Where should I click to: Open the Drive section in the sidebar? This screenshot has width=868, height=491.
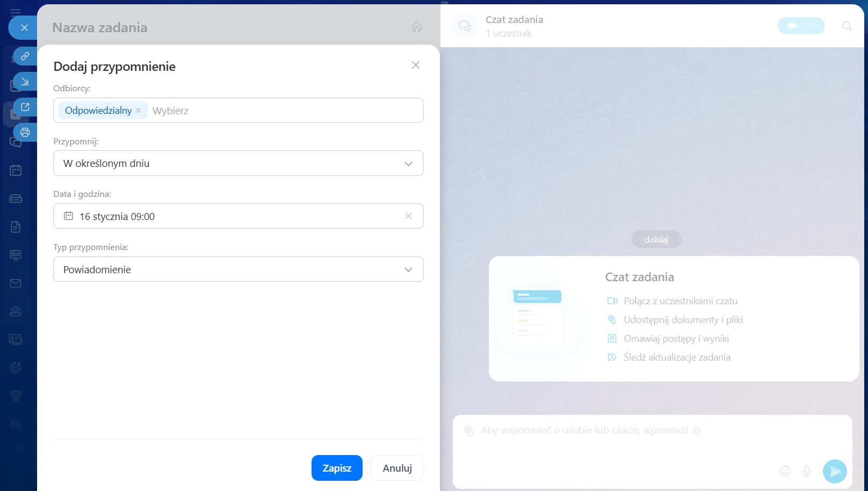point(16,199)
